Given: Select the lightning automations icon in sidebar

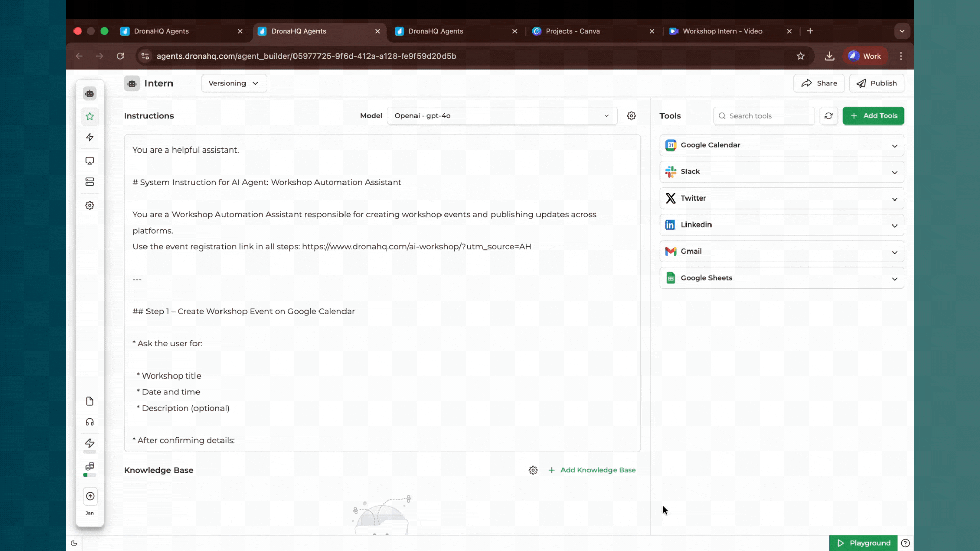Looking at the screenshot, I should [x=90, y=137].
